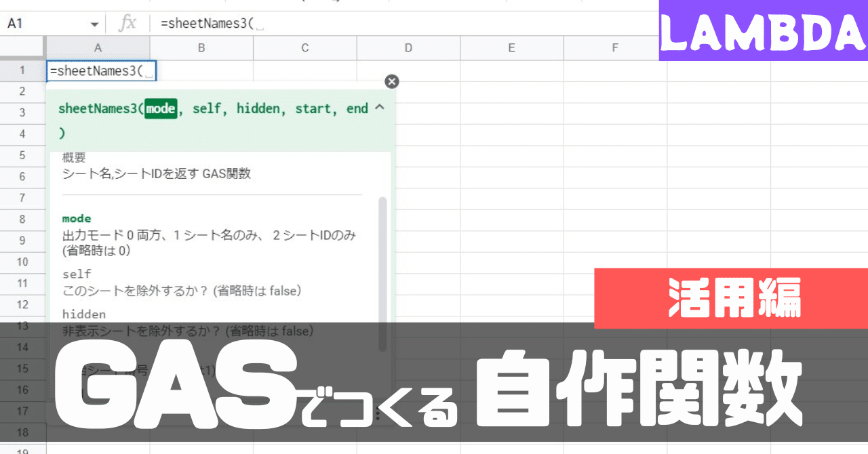Click inside the formula bar
The height and width of the screenshot is (454, 868).
click(271, 22)
